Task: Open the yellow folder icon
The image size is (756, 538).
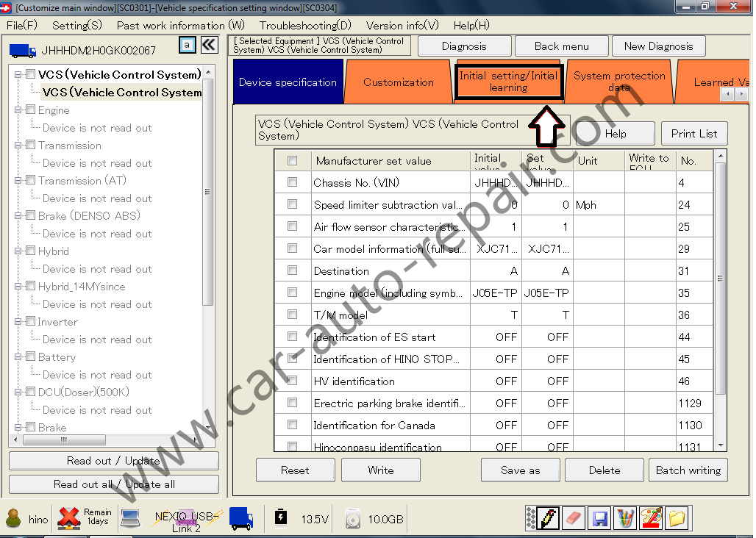Action: click(677, 518)
